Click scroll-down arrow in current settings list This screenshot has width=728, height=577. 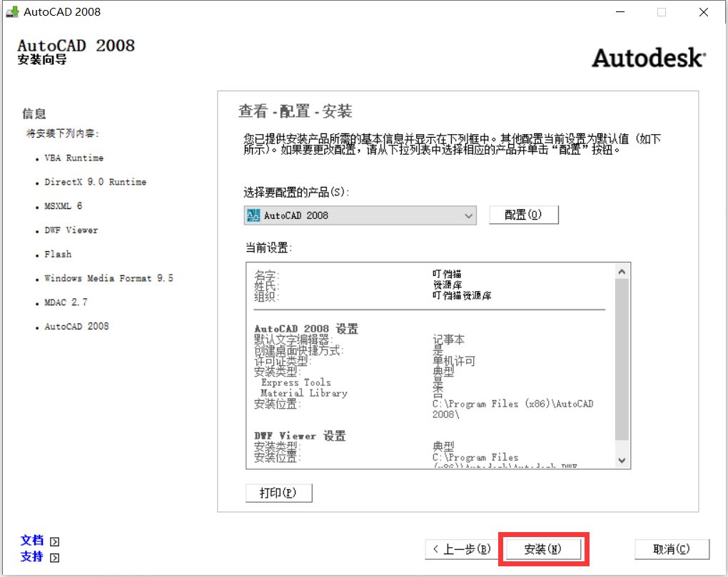622,460
